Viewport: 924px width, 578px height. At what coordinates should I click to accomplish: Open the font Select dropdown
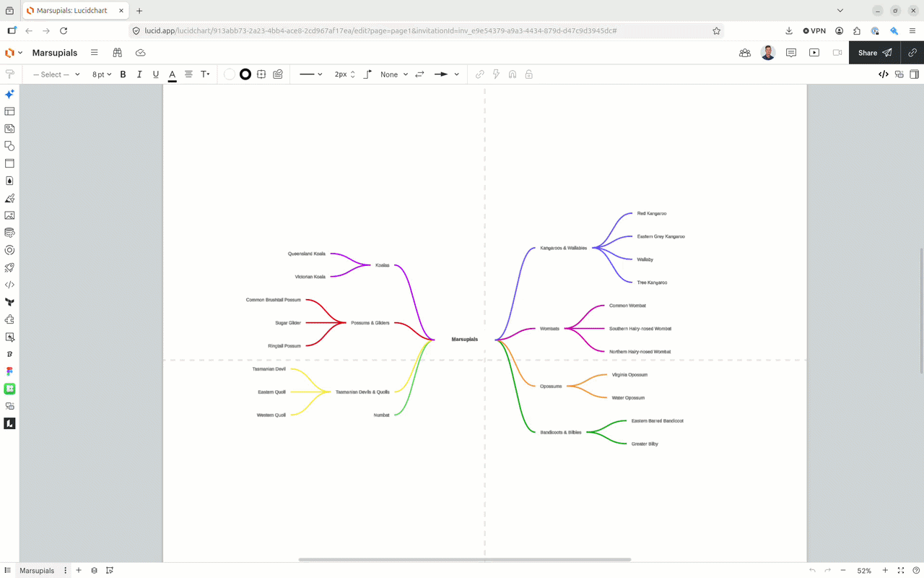click(56, 74)
